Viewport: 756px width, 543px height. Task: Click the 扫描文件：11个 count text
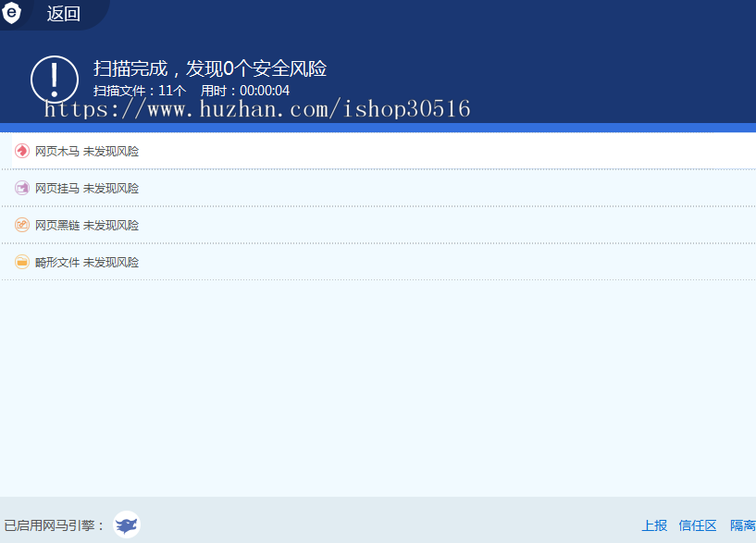pos(140,91)
